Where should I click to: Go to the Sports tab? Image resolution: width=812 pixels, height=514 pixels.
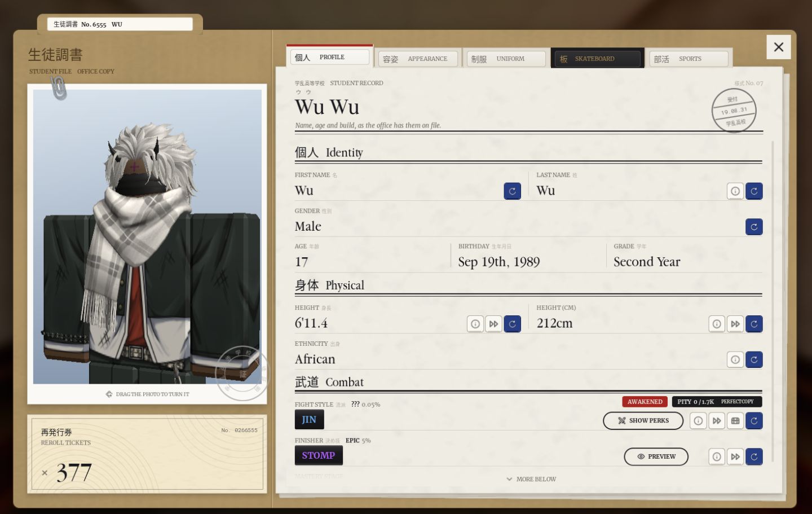(x=689, y=59)
